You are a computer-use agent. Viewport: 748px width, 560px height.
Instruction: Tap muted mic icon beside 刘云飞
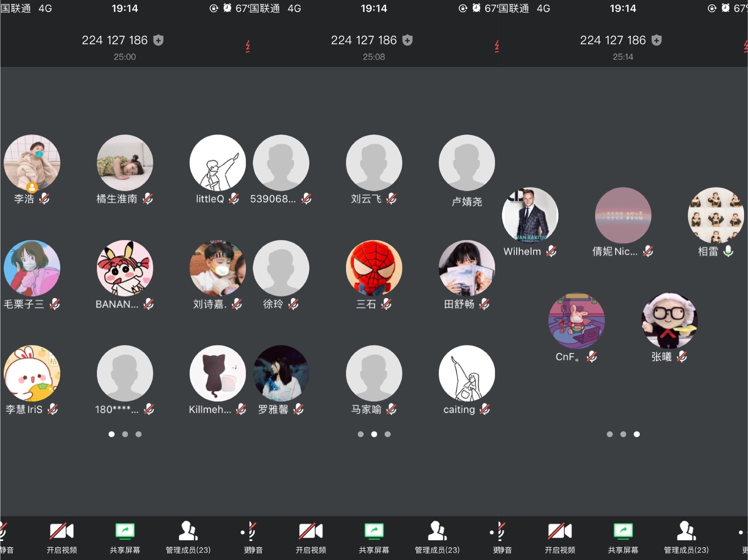pyautogui.click(x=392, y=199)
